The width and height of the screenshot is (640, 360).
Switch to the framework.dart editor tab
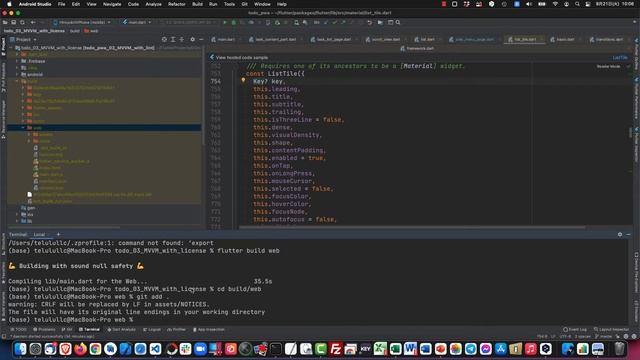click(x=417, y=49)
